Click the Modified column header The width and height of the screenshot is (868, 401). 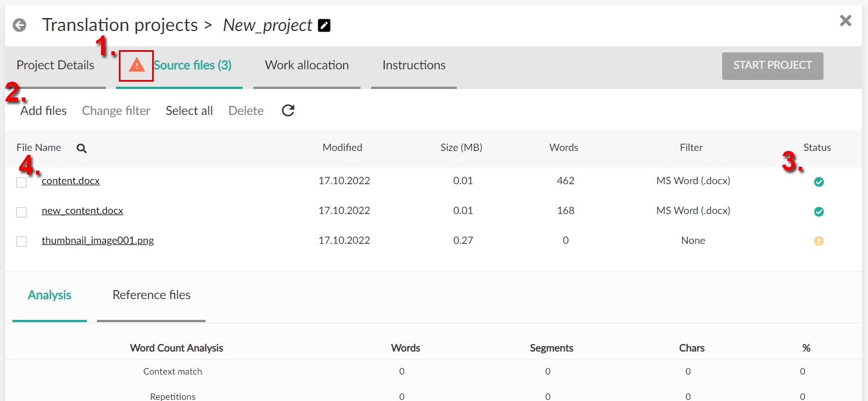(x=342, y=148)
